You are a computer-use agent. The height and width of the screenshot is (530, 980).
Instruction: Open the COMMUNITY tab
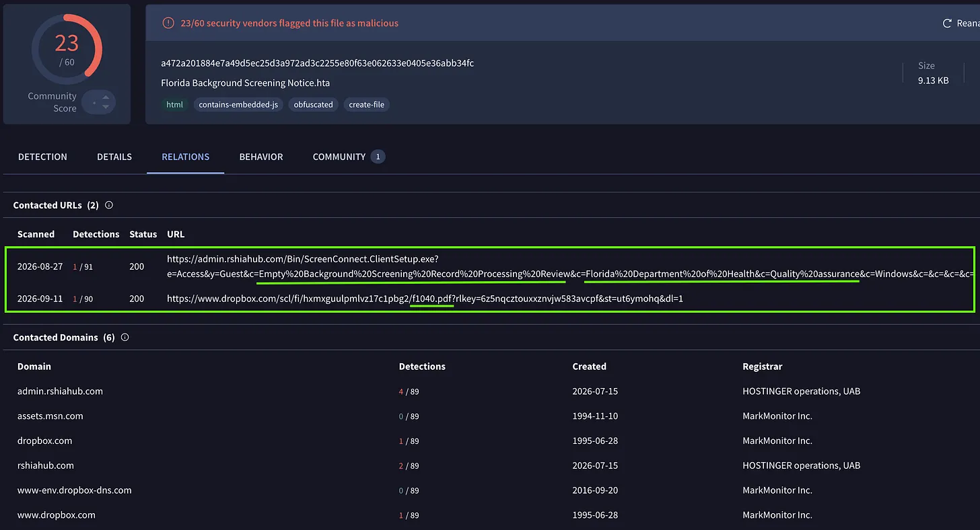[339, 157]
